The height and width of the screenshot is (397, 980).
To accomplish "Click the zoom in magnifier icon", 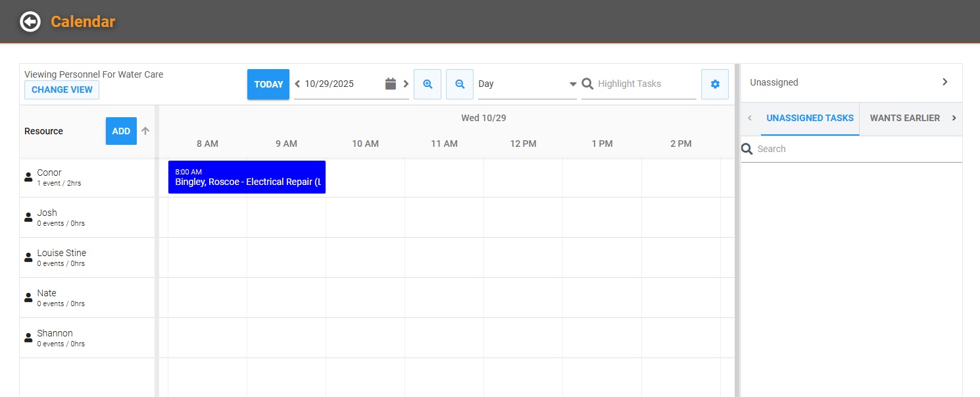I will pos(428,84).
